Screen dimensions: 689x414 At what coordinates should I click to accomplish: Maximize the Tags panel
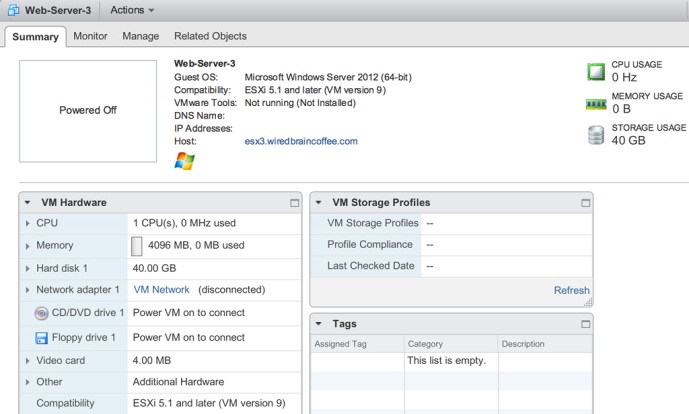point(584,325)
